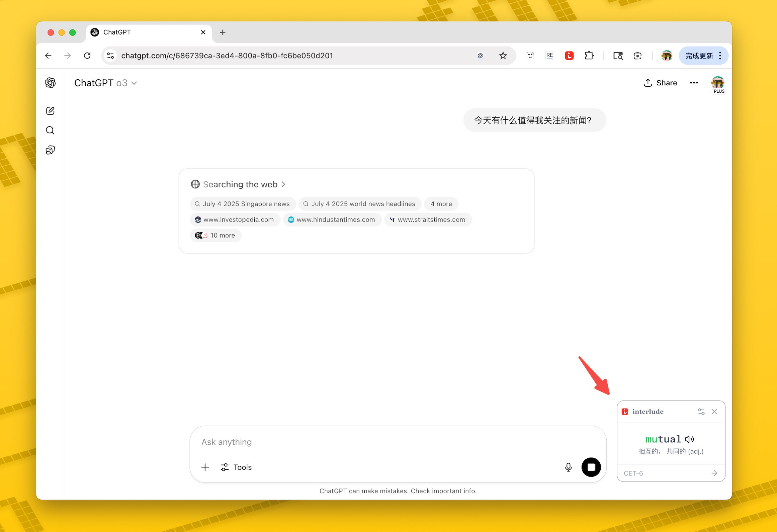
Task: Go to next word in CET-6
Action: click(x=714, y=473)
